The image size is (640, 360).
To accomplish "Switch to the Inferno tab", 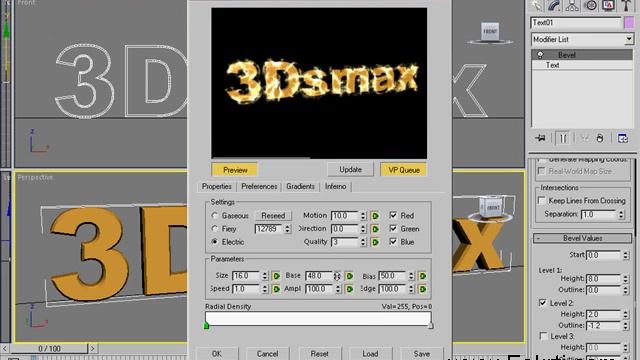I will click(x=336, y=187).
